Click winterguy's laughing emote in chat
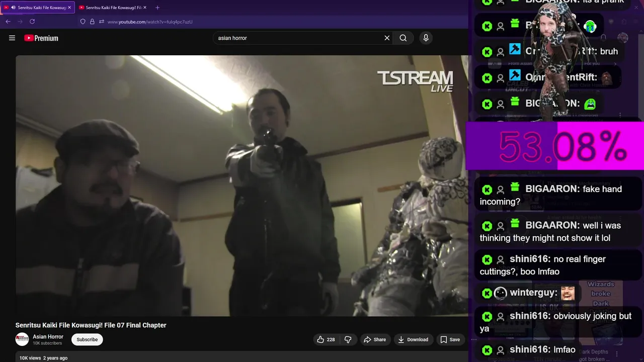This screenshot has height=362, width=644. pyautogui.click(x=568, y=293)
